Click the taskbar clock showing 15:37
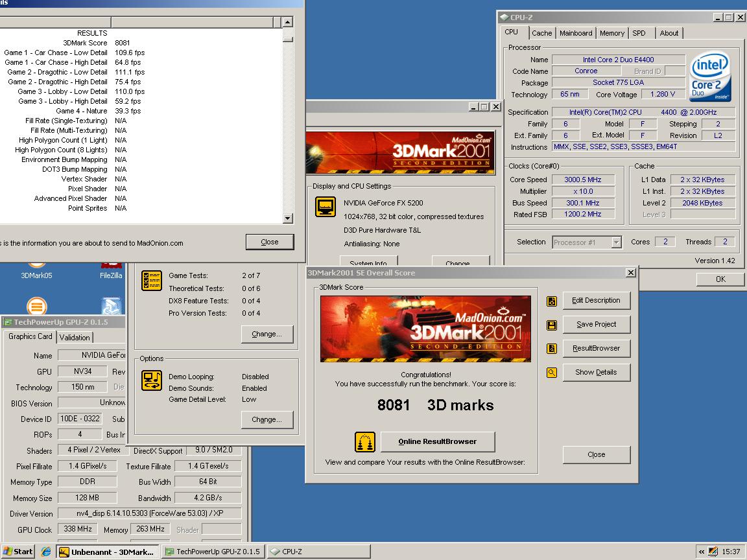Image resolution: width=747 pixels, height=560 pixels. (x=731, y=552)
